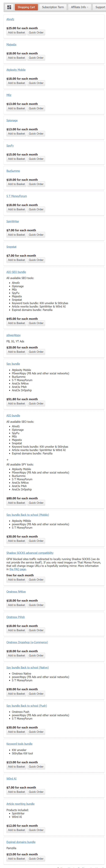Add Expired domains bundle to basket
Viewport: 106px width, 868px height.
click(x=16, y=859)
